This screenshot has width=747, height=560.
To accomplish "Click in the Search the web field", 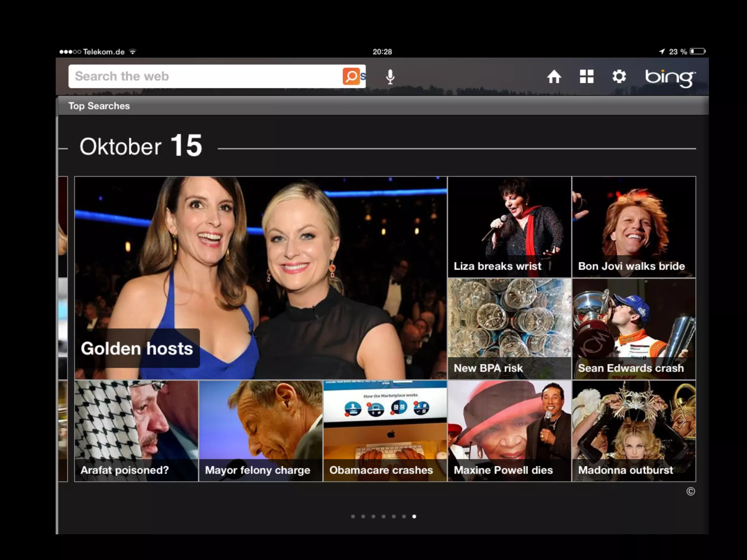I will [204, 76].
